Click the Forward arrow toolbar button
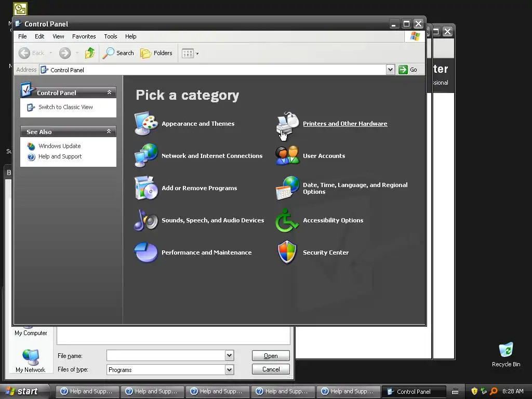The height and width of the screenshot is (399, 532). (x=65, y=53)
